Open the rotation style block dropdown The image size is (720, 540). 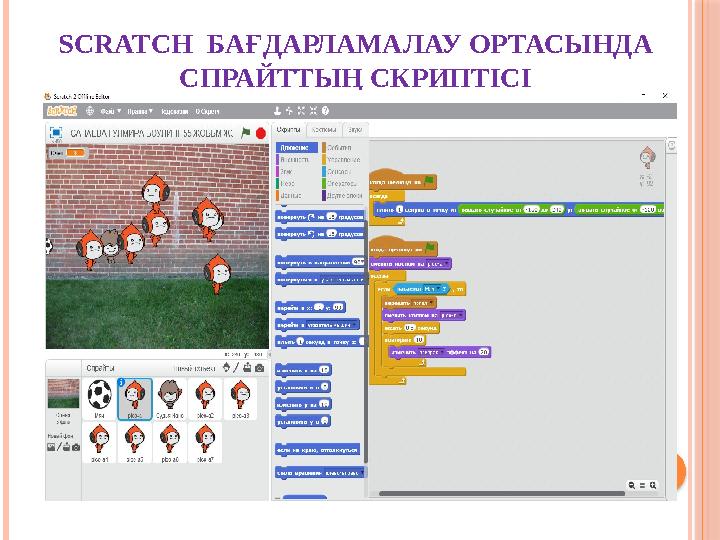click(344, 472)
